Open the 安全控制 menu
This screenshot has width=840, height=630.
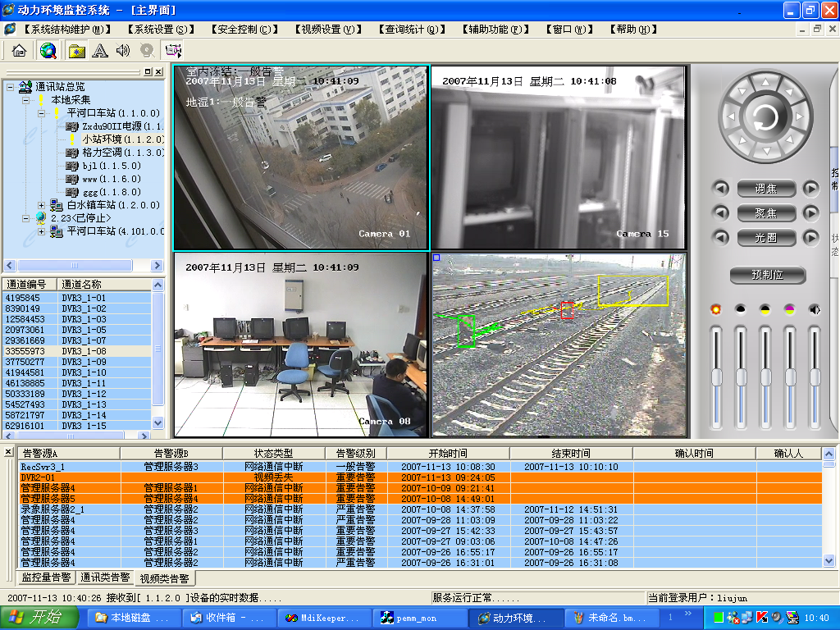tap(244, 30)
